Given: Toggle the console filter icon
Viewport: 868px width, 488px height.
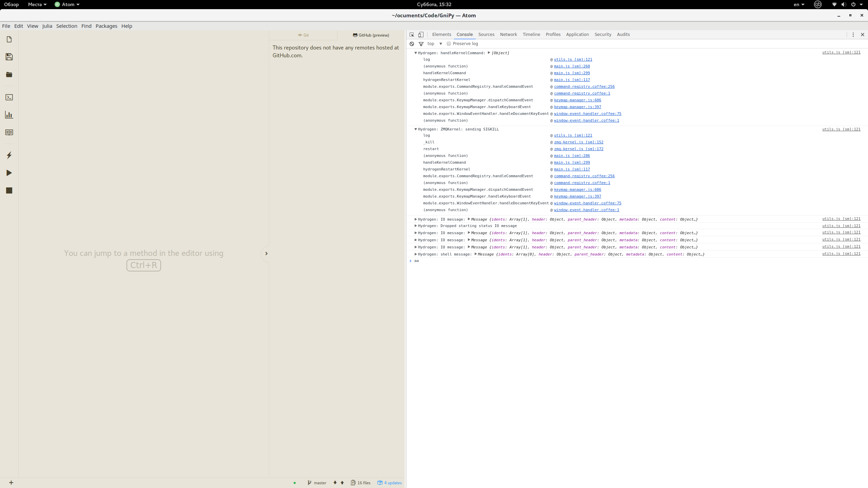Looking at the screenshot, I should (x=421, y=44).
